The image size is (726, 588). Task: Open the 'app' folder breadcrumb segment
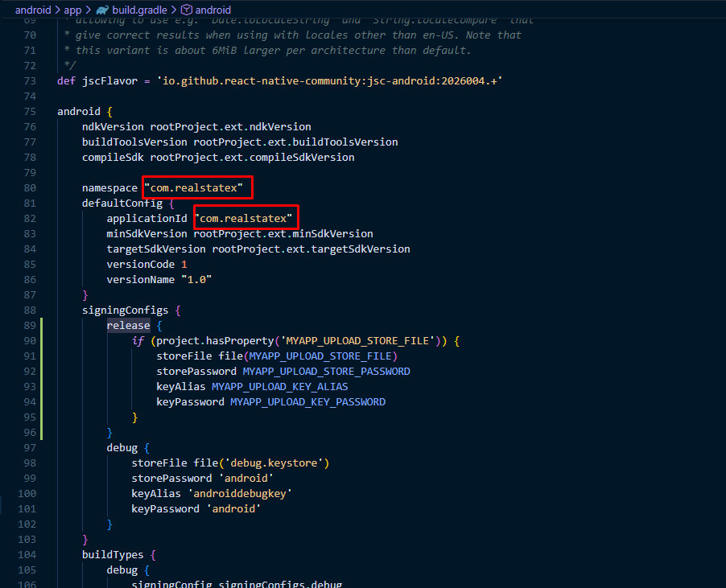(72, 10)
